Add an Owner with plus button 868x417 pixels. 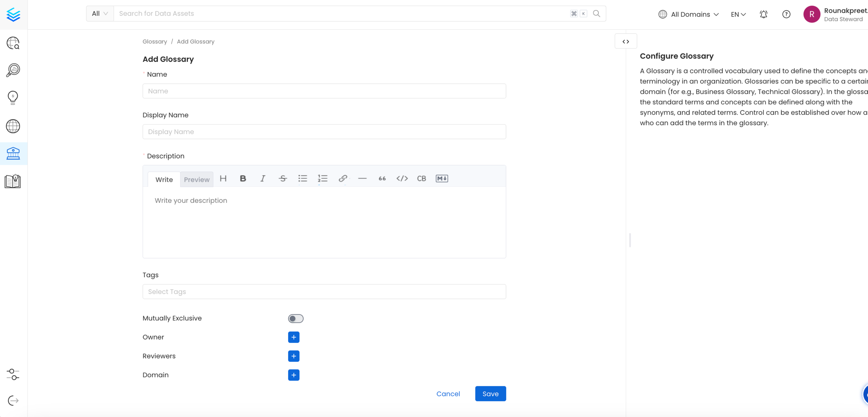293,337
